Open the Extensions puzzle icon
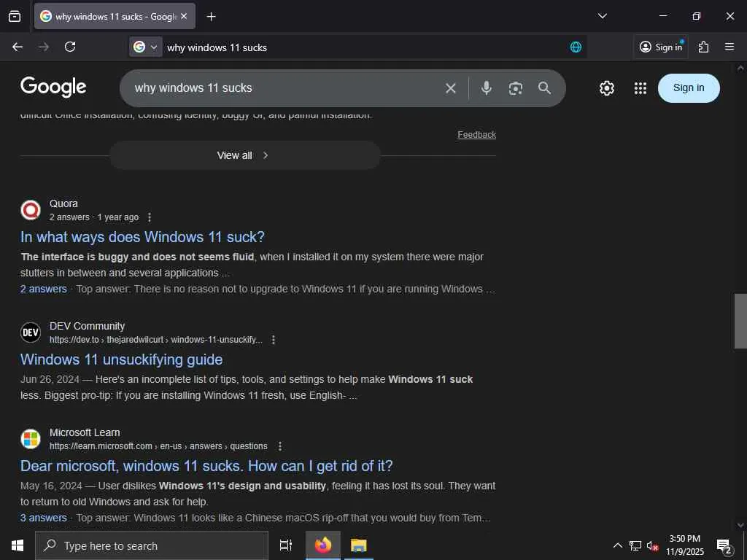Viewport: 747px width, 560px height. pos(703,47)
